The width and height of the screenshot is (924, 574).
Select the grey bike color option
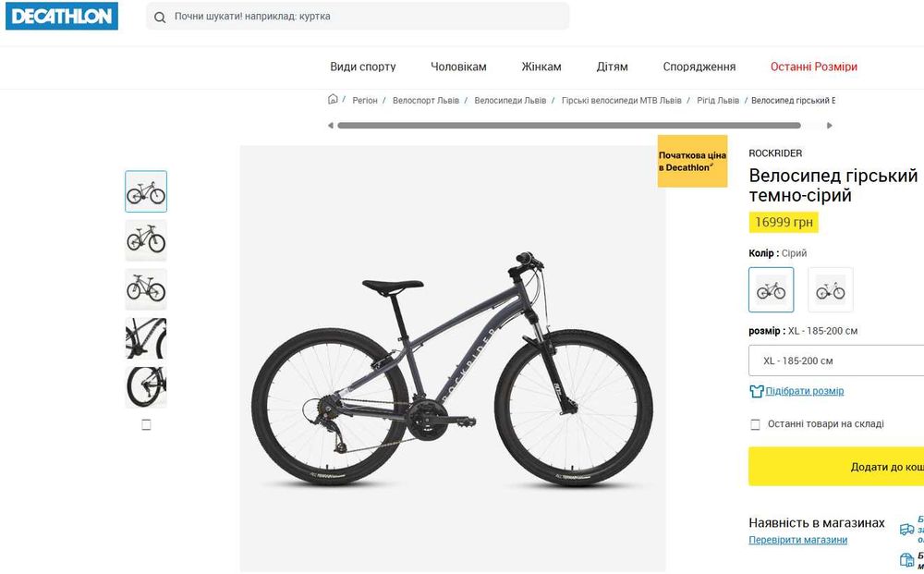[771, 289]
